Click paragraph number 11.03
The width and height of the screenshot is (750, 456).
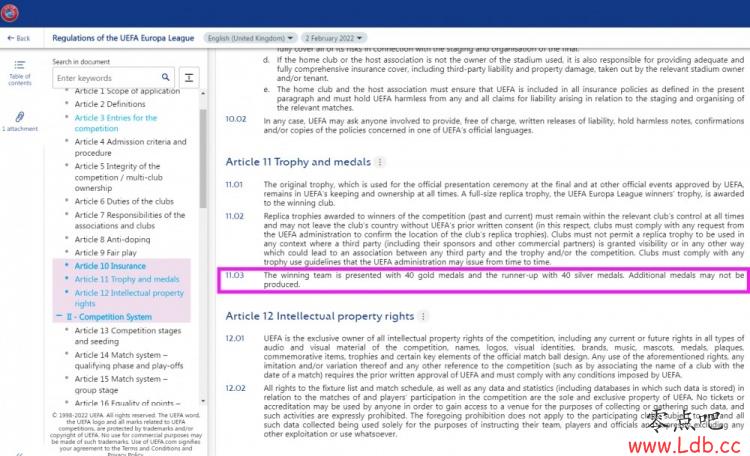pos(234,275)
